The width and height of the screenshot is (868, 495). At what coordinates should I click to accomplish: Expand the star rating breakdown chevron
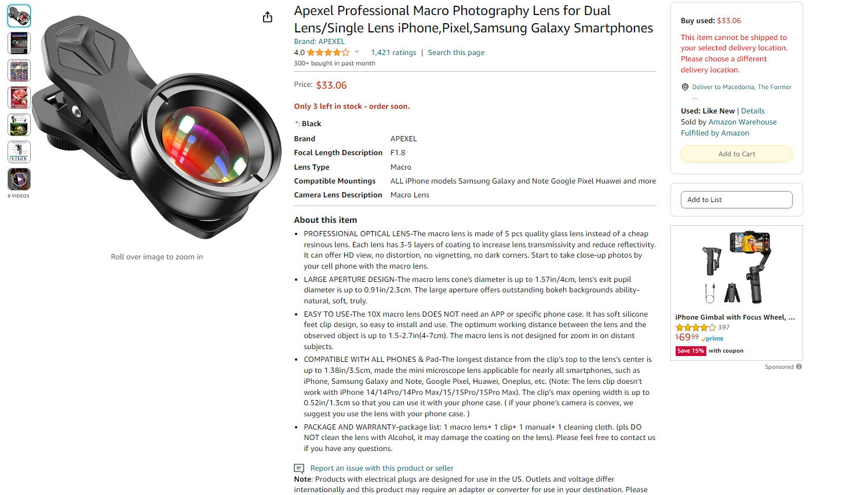point(357,52)
